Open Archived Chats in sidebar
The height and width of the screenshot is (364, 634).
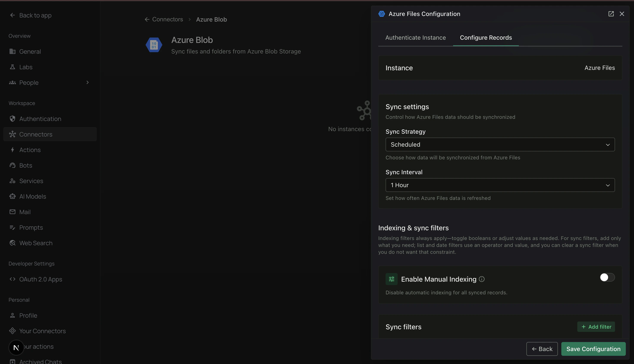[50, 361]
